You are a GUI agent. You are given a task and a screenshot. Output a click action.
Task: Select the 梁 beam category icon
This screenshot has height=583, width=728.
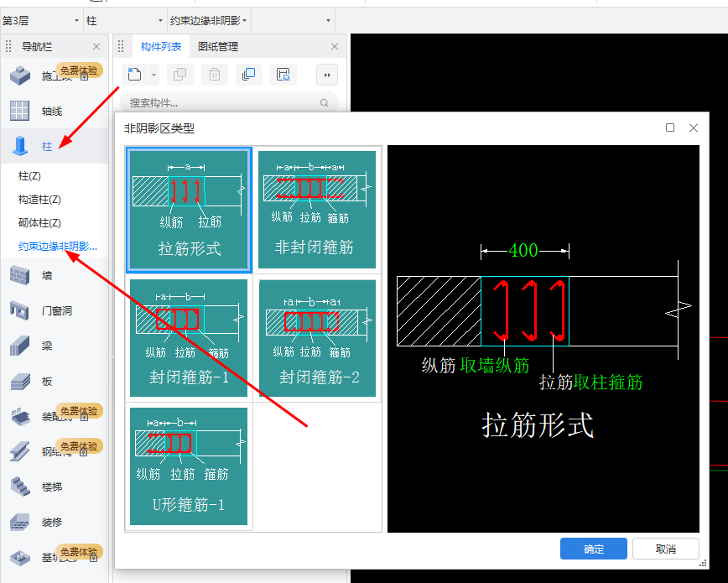click(19, 346)
